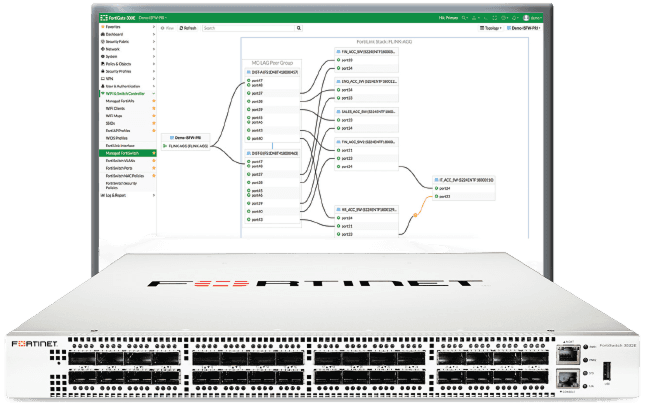The width and height of the screenshot is (652, 407).
Task: Click the Demo-ISFW-PRI FortiGate node icon
Action: 171,138
